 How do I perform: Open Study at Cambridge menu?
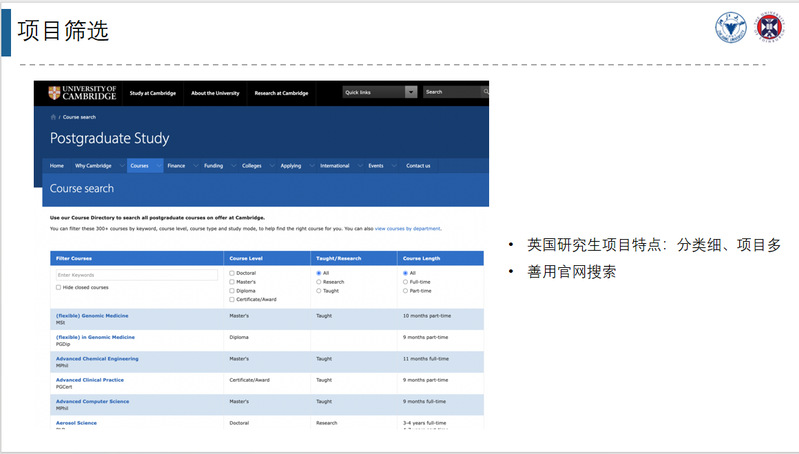(x=152, y=93)
